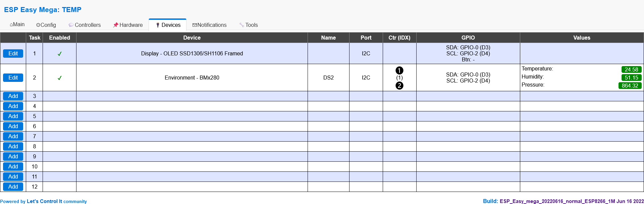Add a device to task 12
Image resolution: width=644 pixels, height=204 pixels.
tap(13, 187)
